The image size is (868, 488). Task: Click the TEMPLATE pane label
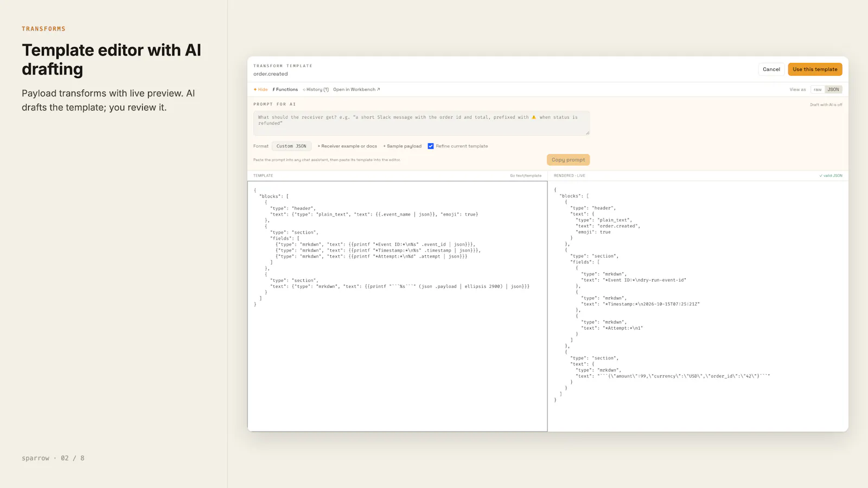click(263, 176)
